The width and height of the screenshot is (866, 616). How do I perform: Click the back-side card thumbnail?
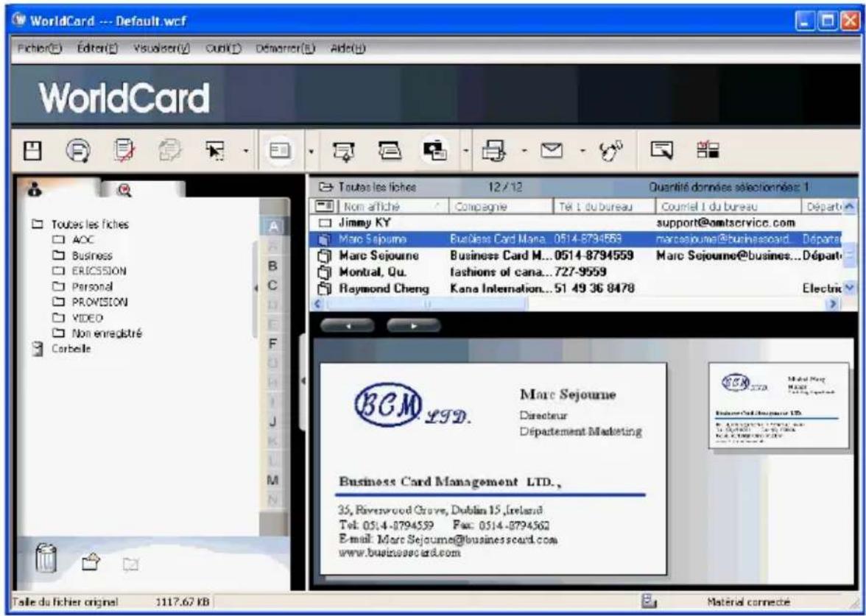779,405
